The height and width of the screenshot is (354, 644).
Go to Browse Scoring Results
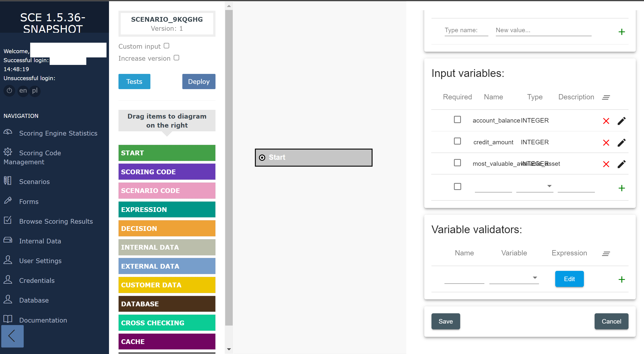[x=56, y=221]
